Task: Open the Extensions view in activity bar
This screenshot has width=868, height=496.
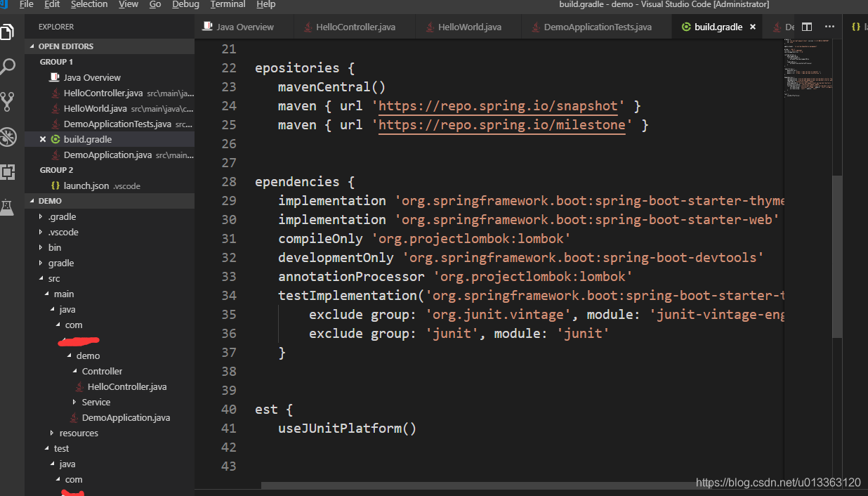Action: pyautogui.click(x=8, y=172)
